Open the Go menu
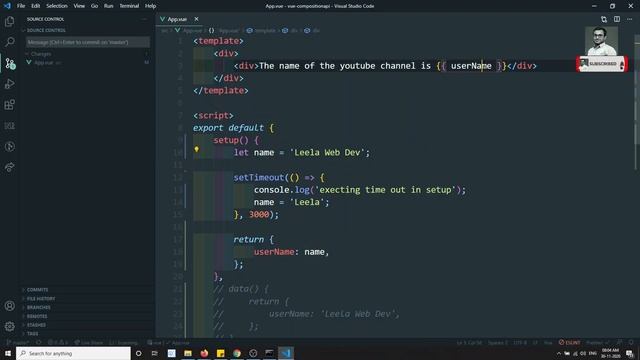Viewport: 640px width, 360px height. pos(94,6)
